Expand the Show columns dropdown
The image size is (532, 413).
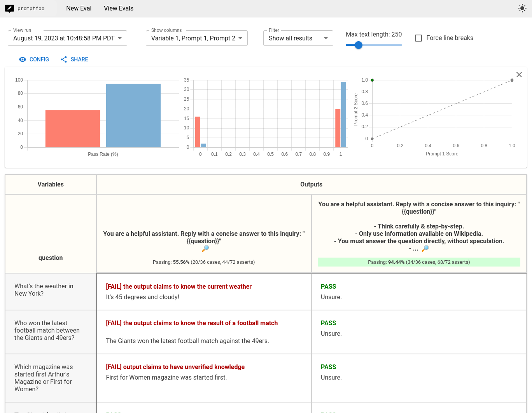click(196, 38)
